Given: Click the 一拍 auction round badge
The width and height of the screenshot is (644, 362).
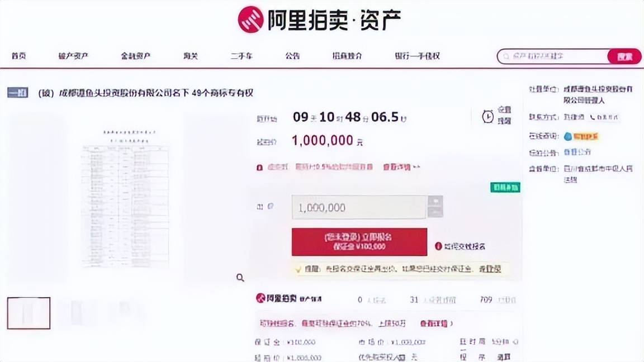Looking at the screenshot, I should pyautogui.click(x=18, y=93).
